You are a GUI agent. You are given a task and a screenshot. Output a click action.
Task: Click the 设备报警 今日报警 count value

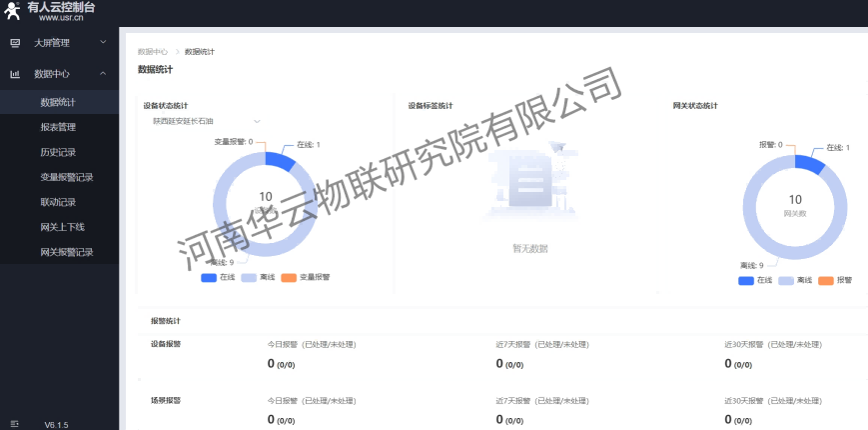[x=282, y=364]
